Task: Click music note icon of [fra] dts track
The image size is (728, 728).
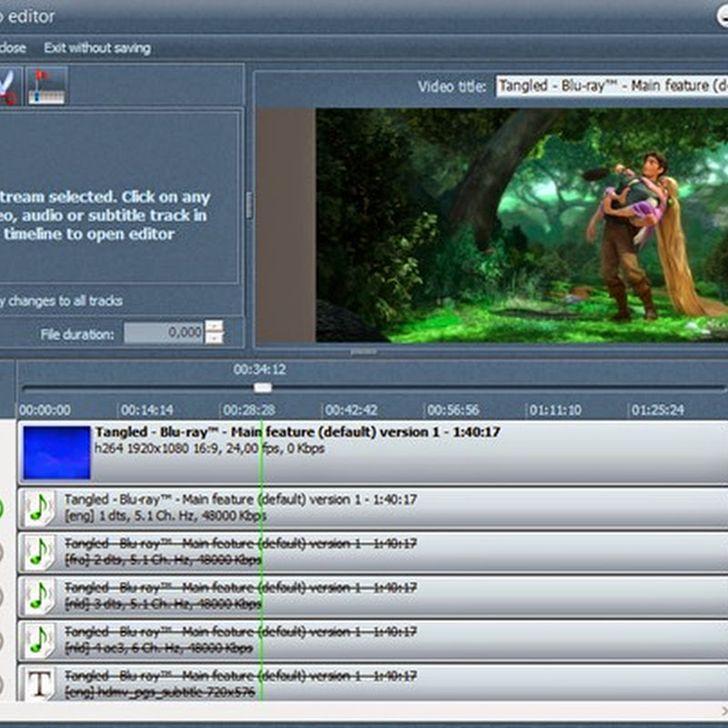Action: [39, 552]
